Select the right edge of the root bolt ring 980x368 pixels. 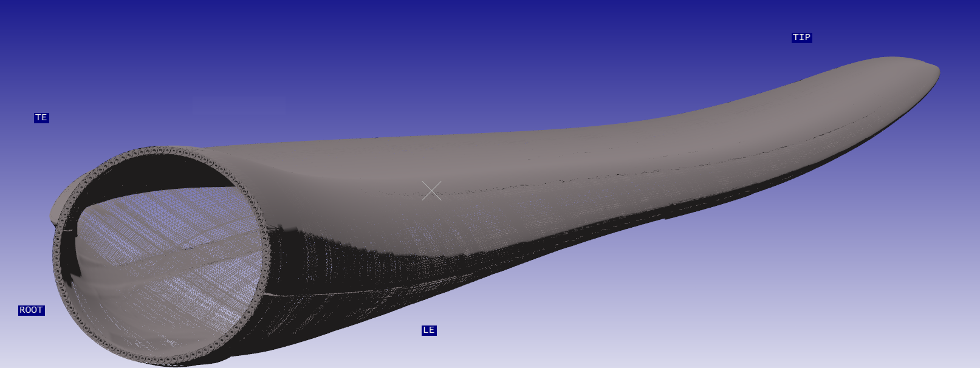pos(266,255)
